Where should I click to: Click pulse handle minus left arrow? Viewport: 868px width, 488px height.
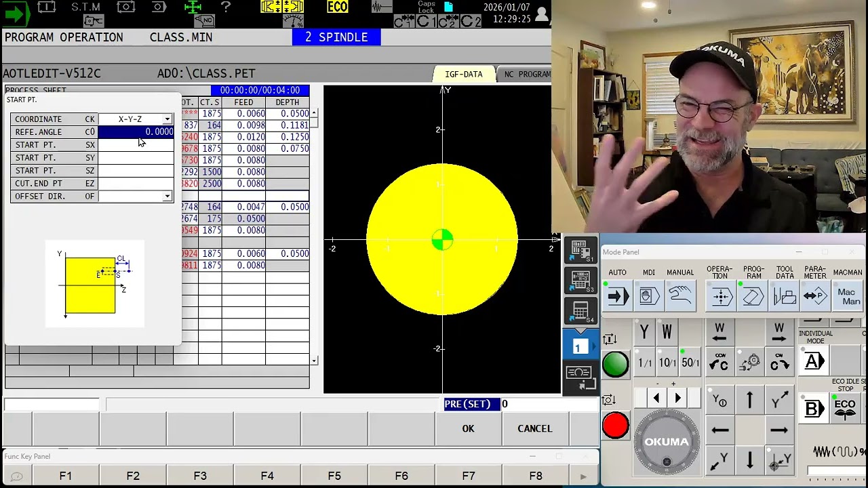pyautogui.click(x=656, y=399)
